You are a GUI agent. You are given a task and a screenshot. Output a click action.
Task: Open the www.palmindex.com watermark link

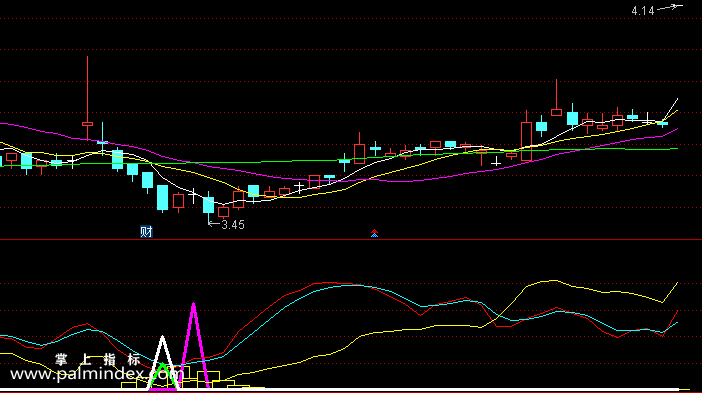(96, 374)
